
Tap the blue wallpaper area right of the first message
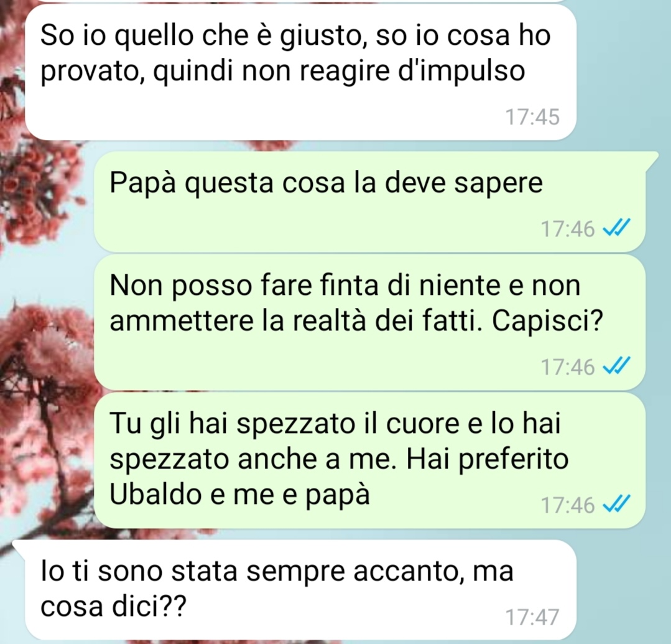click(x=624, y=73)
